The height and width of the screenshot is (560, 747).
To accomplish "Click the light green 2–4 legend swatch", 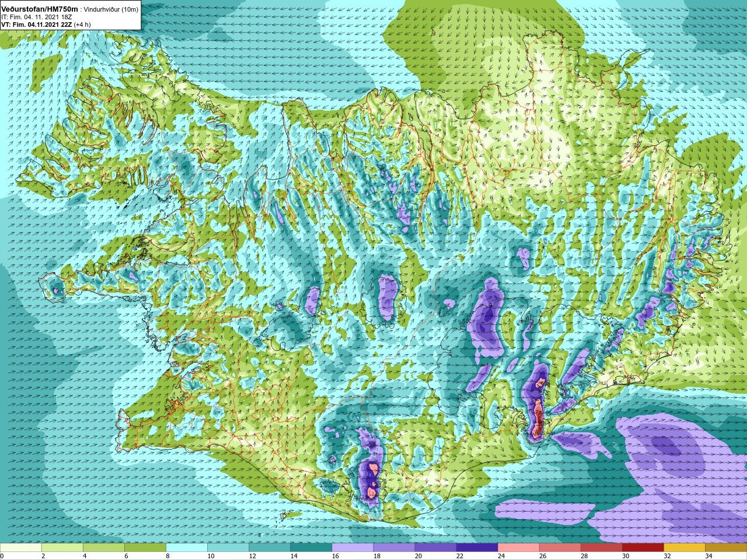I will coord(62,548).
